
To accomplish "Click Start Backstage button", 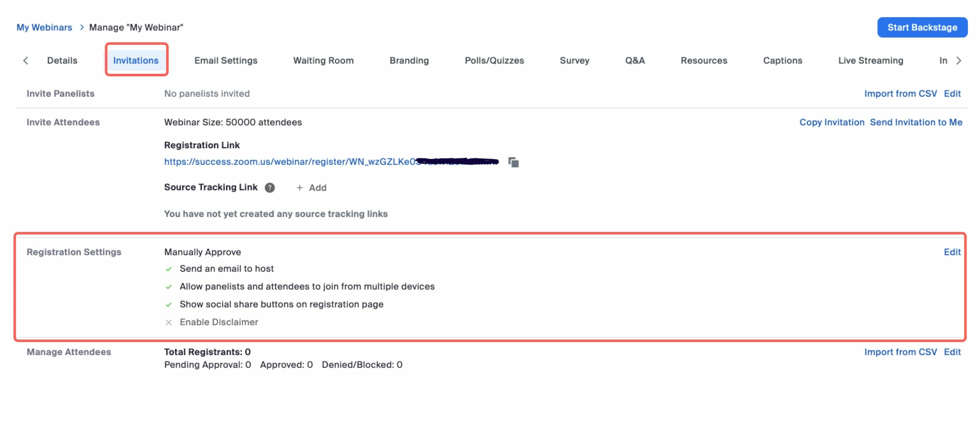I will [x=922, y=27].
